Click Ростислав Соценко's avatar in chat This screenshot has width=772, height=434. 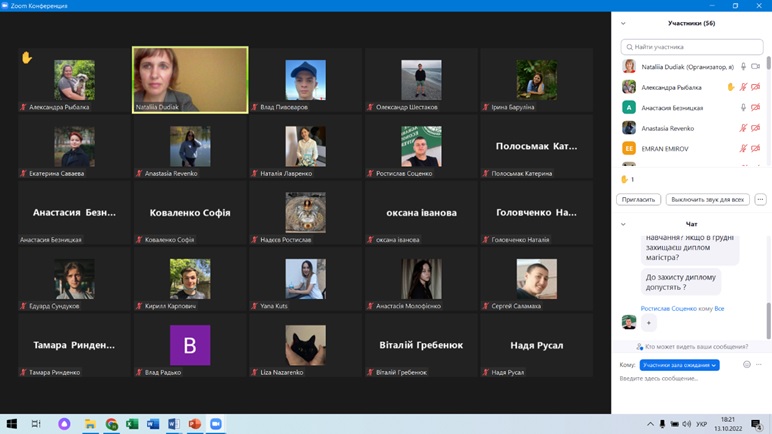point(629,322)
